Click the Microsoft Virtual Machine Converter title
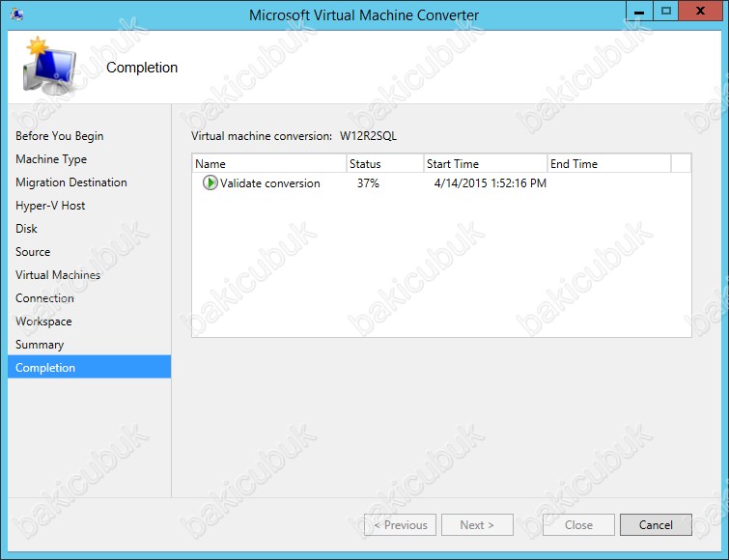The height and width of the screenshot is (560, 729). pos(364,14)
